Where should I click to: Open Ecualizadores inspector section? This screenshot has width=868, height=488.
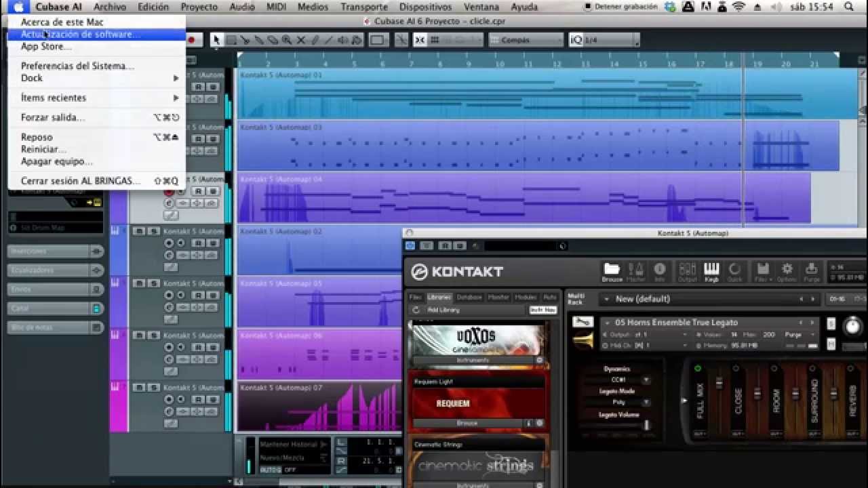tap(55, 270)
